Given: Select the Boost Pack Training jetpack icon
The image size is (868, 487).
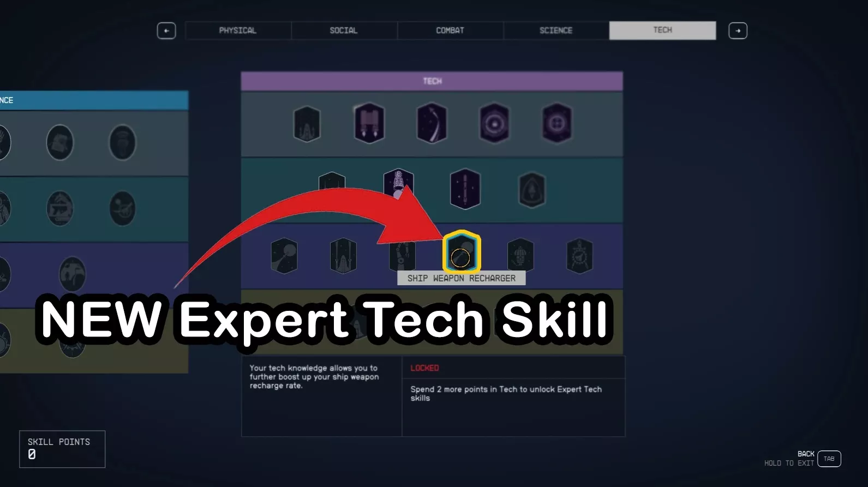Looking at the screenshot, I should [369, 123].
